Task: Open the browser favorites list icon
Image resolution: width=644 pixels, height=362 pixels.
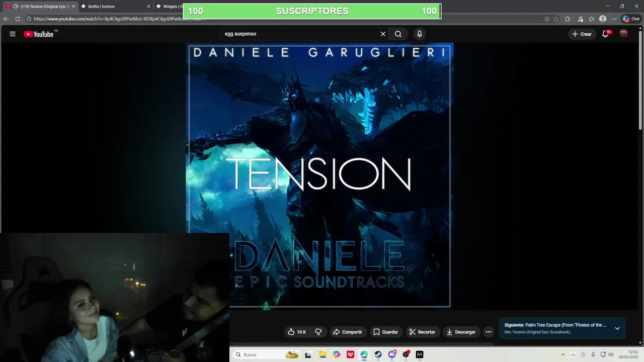Action: (591, 19)
